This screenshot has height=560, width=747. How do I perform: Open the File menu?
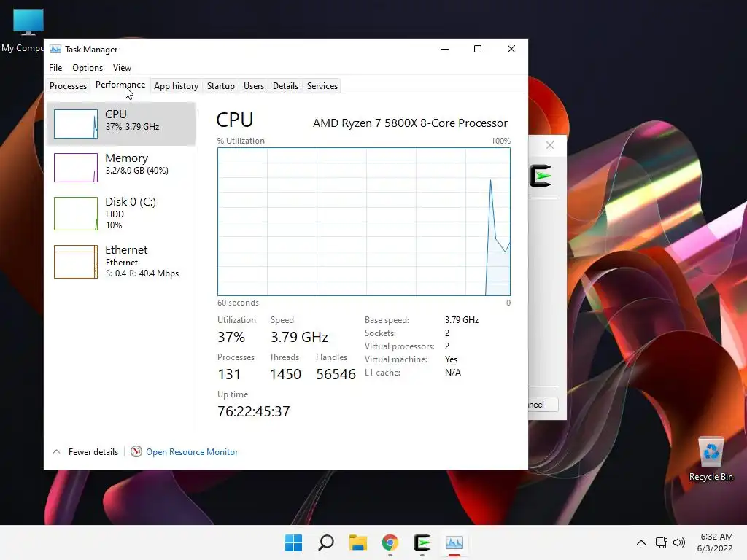click(55, 68)
